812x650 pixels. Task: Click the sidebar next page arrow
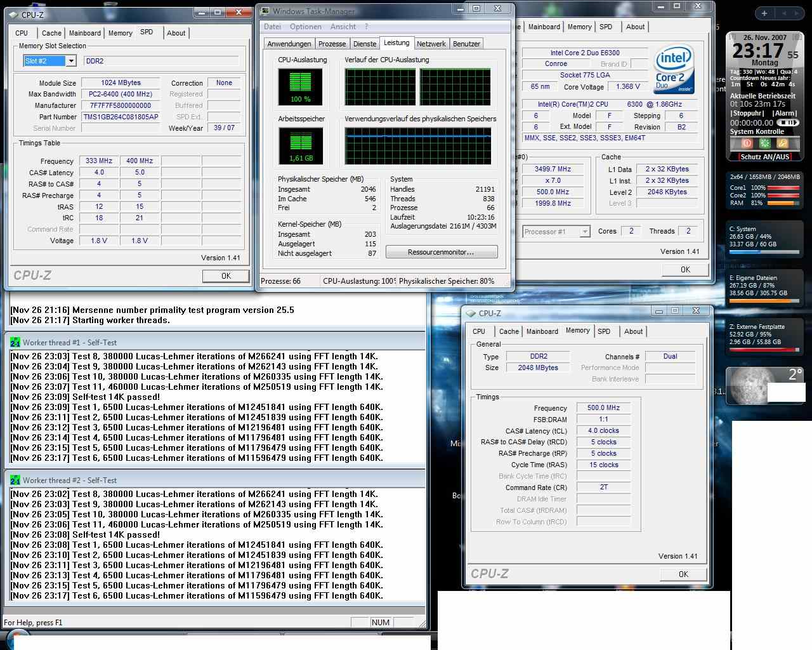[796, 13]
